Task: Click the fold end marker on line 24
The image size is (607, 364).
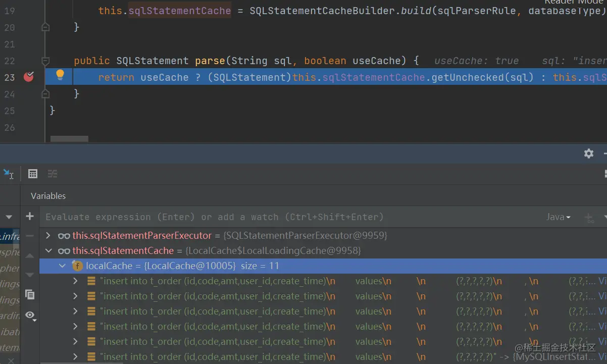Action: [x=45, y=93]
